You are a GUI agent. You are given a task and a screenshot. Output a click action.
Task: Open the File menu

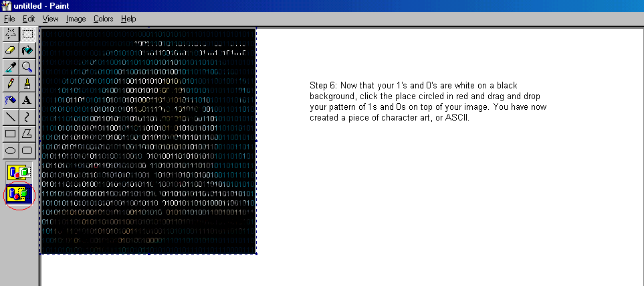pyautogui.click(x=9, y=19)
